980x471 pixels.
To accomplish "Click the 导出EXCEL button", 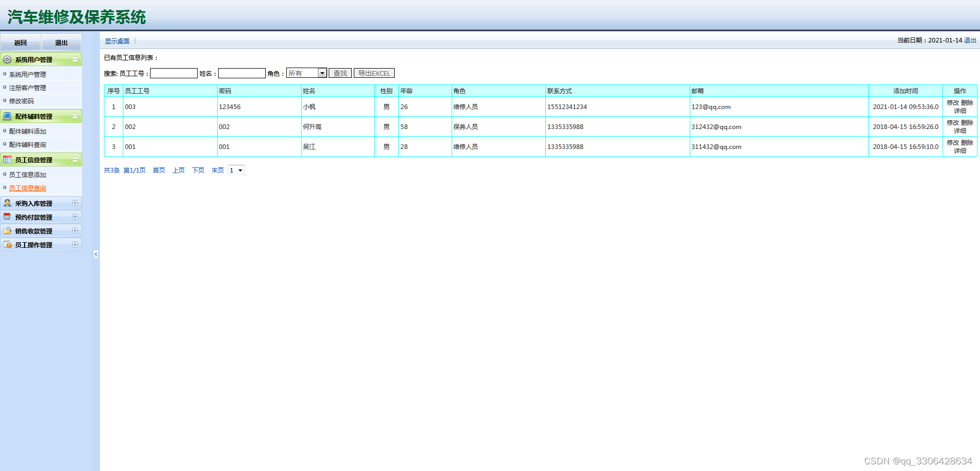I will [374, 73].
